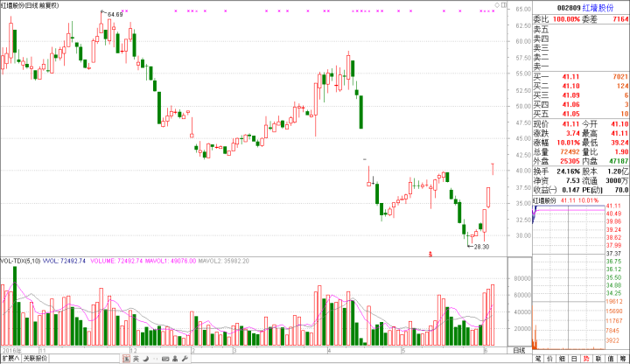The width and height of the screenshot is (630, 364).
Task: Click the diamond icon above the chart
Action: (x=497, y=5)
